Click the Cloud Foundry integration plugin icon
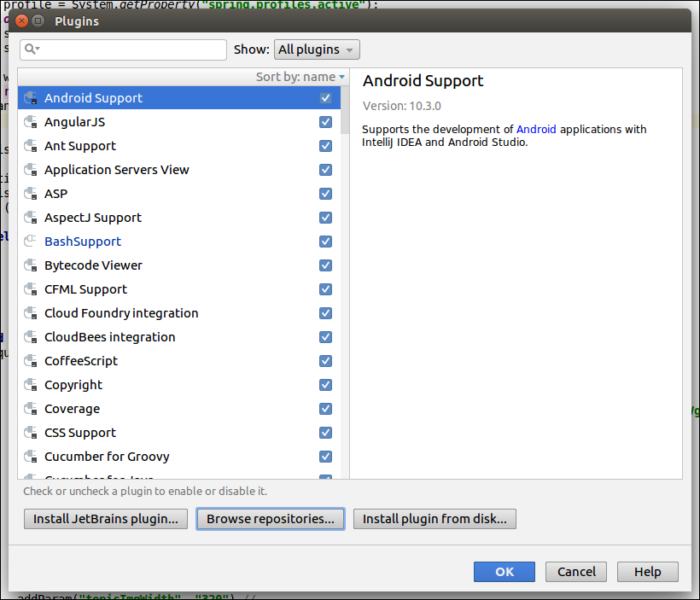This screenshot has width=700, height=600. [31, 313]
